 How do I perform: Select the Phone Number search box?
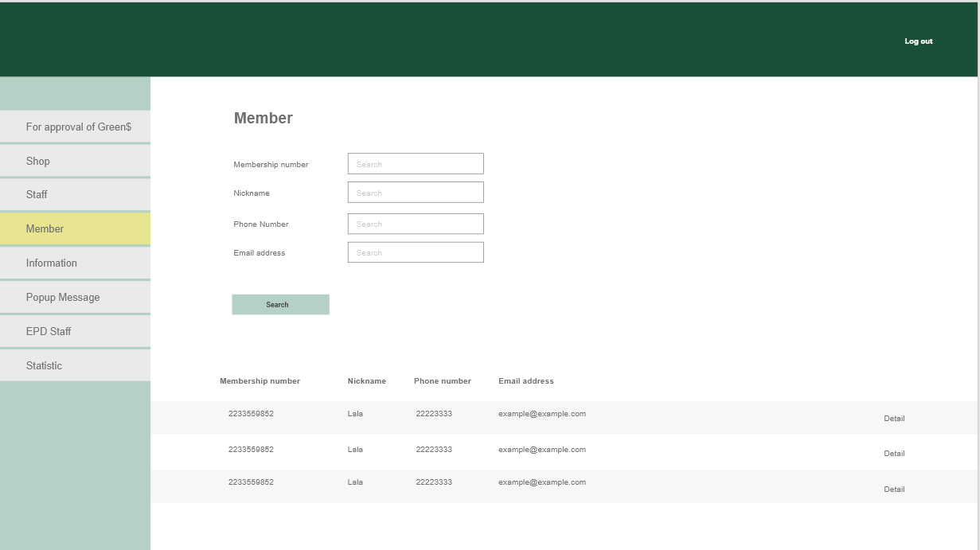(416, 224)
